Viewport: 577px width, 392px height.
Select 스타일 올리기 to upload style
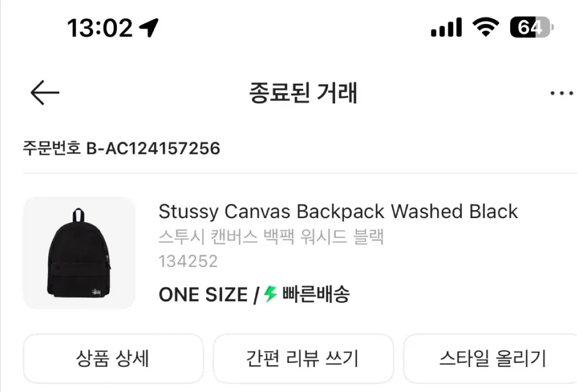[493, 358]
